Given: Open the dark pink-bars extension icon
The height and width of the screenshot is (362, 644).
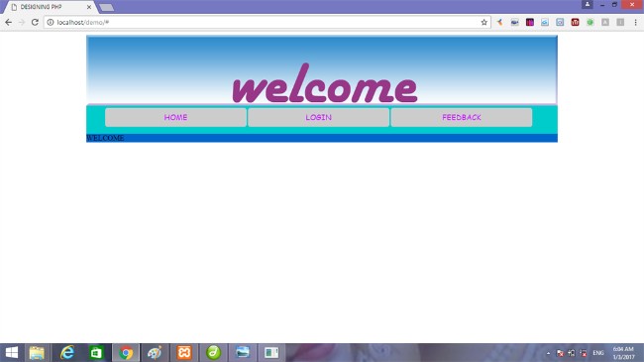Looking at the screenshot, I should point(530,22).
